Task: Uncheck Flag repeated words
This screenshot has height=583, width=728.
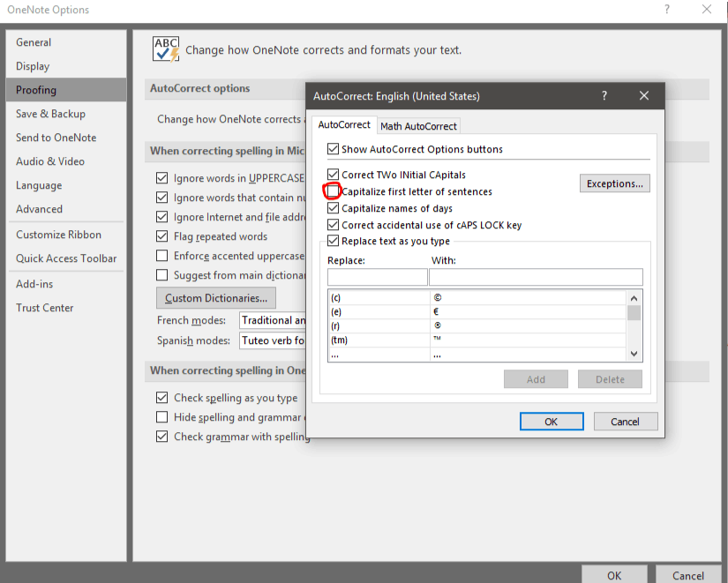Action: click(161, 235)
